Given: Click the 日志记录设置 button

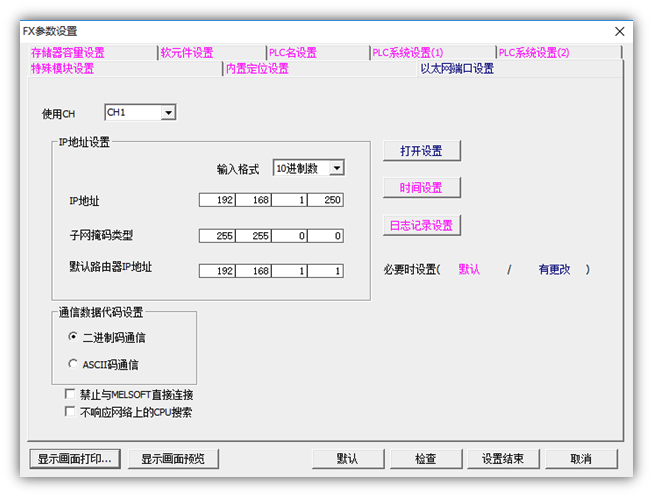Looking at the screenshot, I should click(421, 225).
